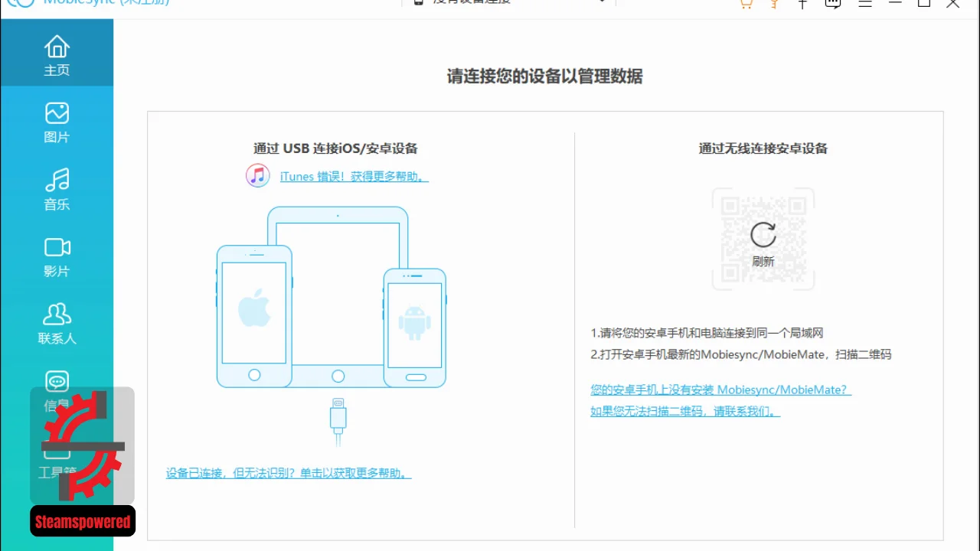
Task: Open link 您的安卓手机上没有安装 Mobiesync/MobieMate?
Action: click(720, 390)
